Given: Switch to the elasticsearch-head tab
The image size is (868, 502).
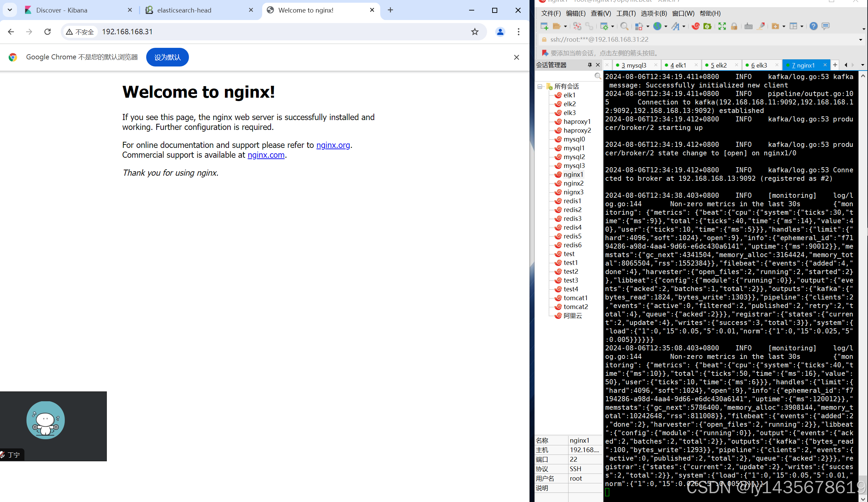Looking at the screenshot, I should pos(200,10).
